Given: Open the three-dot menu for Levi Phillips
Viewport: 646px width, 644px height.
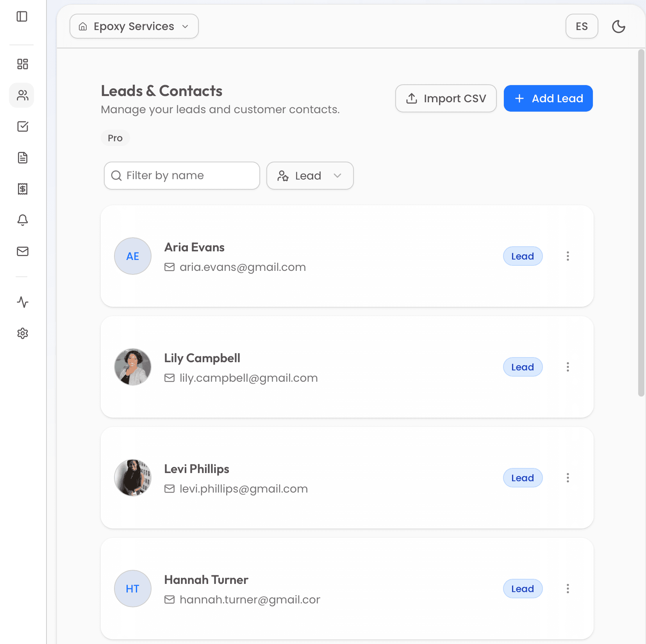Looking at the screenshot, I should coord(568,478).
